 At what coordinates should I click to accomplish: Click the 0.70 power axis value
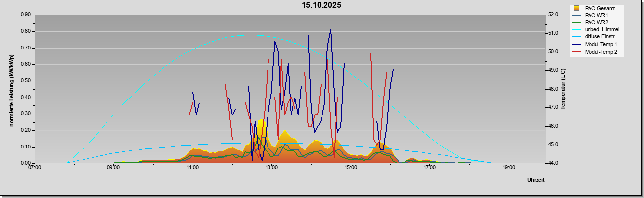(26, 48)
